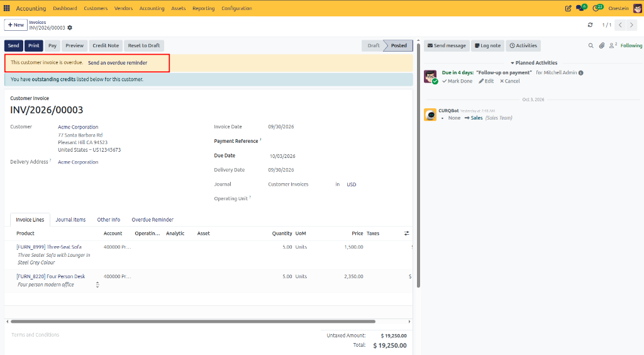Open the Vendors menu
Viewport: 644px width, 355px height.
124,8
